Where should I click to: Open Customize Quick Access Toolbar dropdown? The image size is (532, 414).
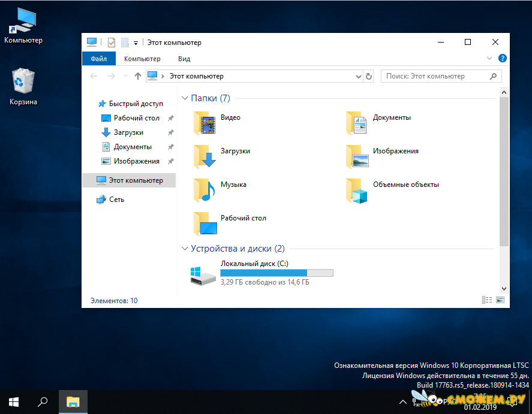(x=136, y=43)
